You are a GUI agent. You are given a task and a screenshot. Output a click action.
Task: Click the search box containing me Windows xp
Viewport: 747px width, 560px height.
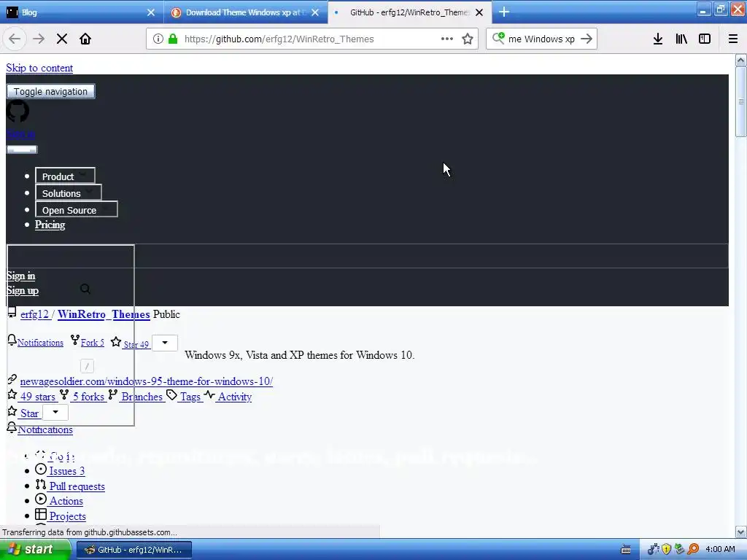541,39
